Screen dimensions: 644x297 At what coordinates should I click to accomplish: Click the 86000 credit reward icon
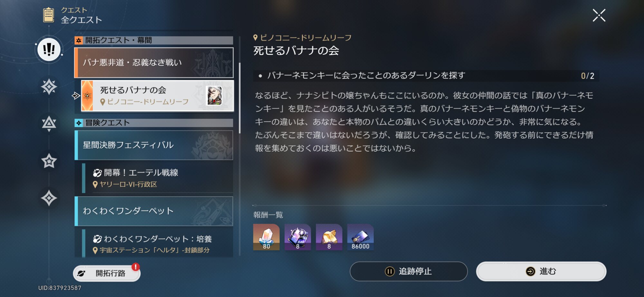[x=360, y=237]
